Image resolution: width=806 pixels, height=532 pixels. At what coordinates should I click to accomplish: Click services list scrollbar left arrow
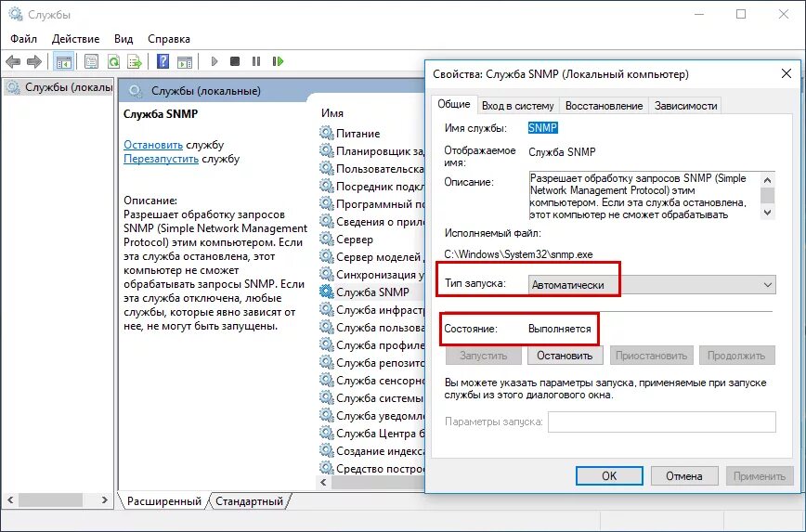pos(323,483)
